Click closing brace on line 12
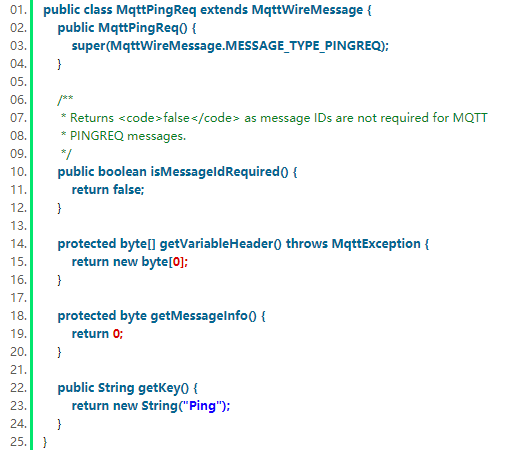This screenshot has width=505, height=454. (x=60, y=208)
